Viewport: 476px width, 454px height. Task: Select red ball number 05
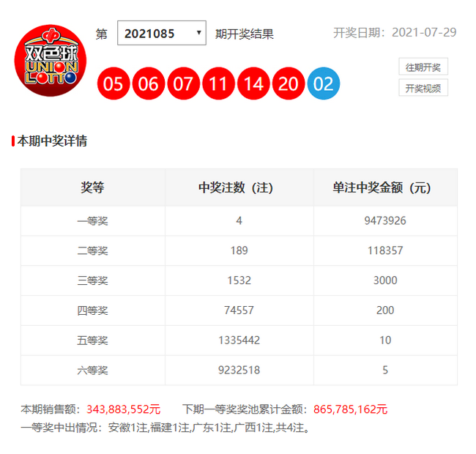click(114, 83)
